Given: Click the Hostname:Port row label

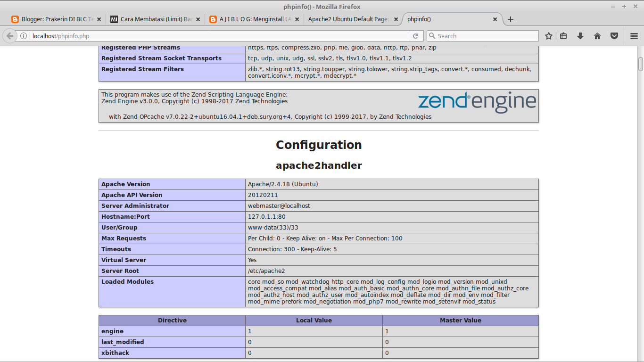Looking at the screenshot, I should point(125,217).
